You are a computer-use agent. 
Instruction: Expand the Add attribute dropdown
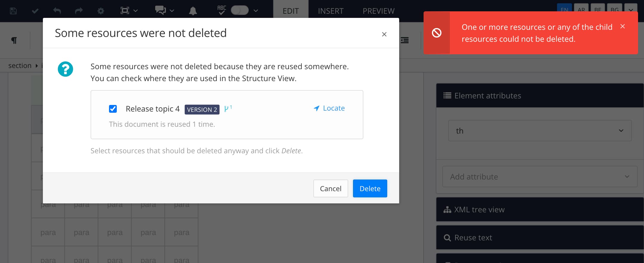click(539, 177)
